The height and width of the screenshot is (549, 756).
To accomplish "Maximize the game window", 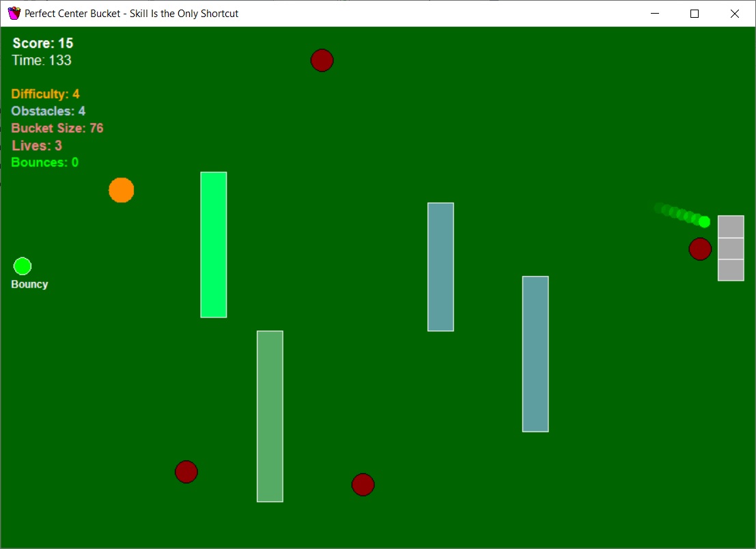I will point(695,14).
